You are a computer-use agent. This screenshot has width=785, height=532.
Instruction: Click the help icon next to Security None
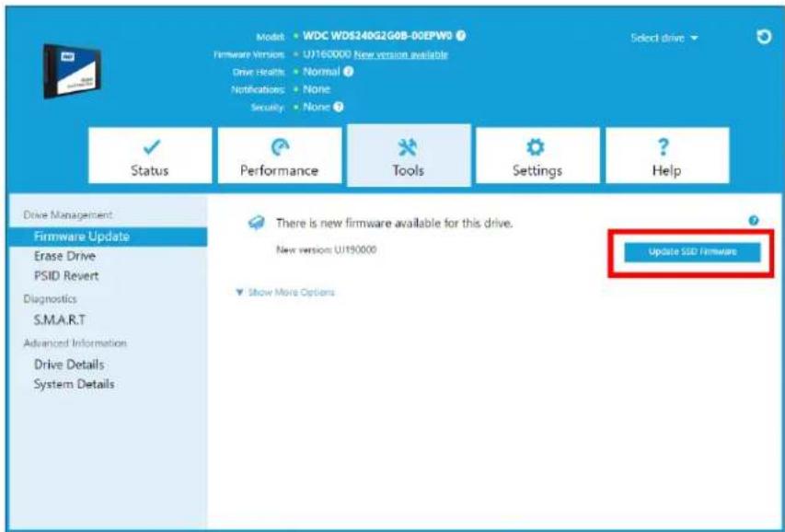(x=339, y=107)
